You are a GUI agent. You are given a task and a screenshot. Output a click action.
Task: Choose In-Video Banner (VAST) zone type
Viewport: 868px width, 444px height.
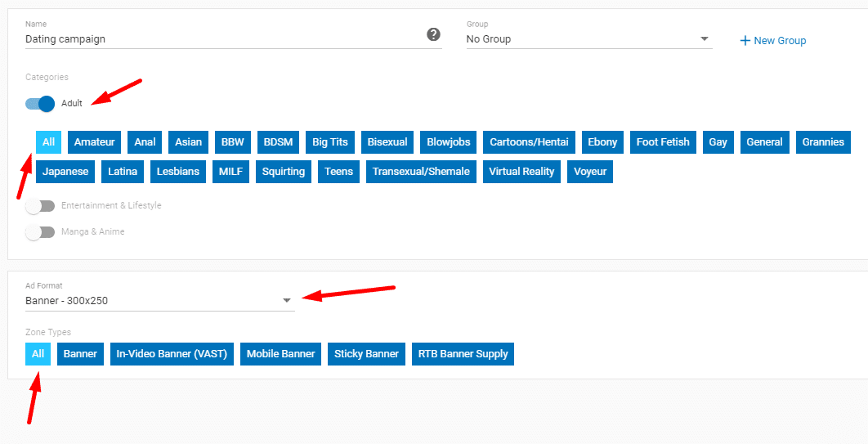coord(172,354)
